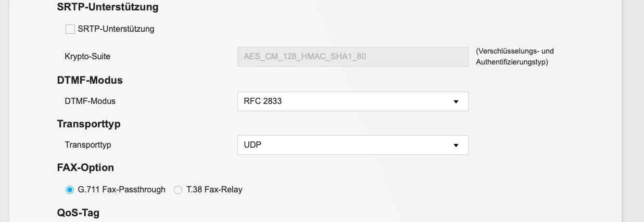Click the SRTP-Unterstützung label beside the checkbox

[x=116, y=29]
